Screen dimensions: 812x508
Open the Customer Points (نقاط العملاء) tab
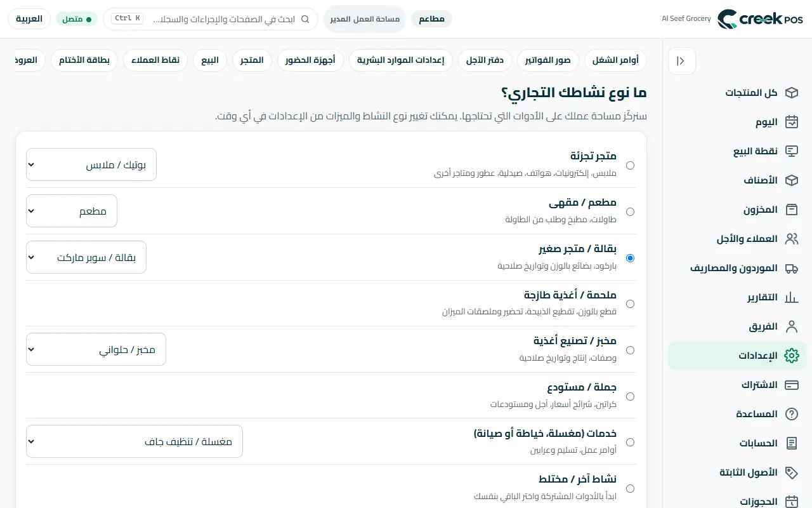coord(155,60)
